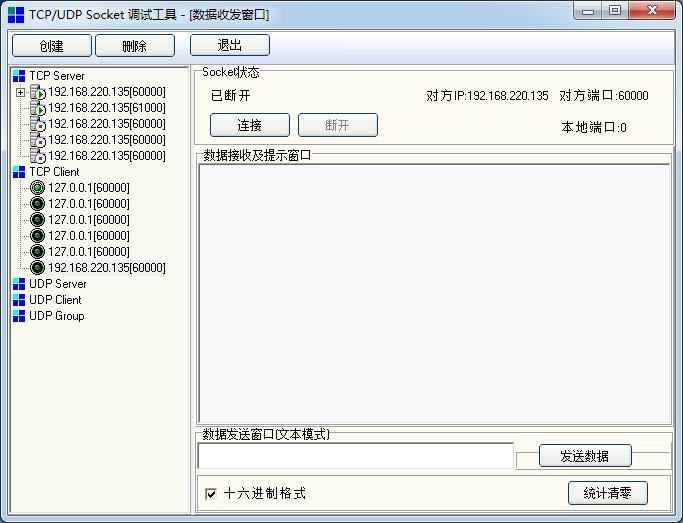Select the UDP Server tree label

pyautogui.click(x=57, y=284)
